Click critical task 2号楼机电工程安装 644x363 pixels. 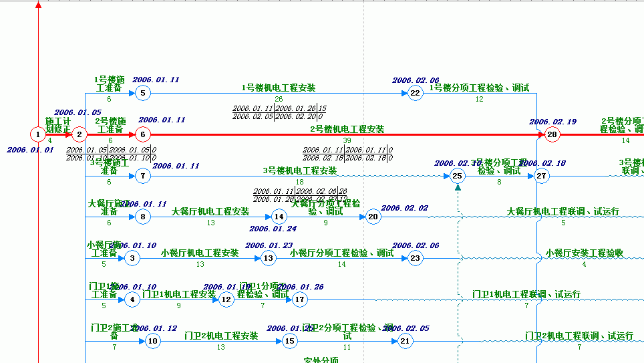click(347, 129)
